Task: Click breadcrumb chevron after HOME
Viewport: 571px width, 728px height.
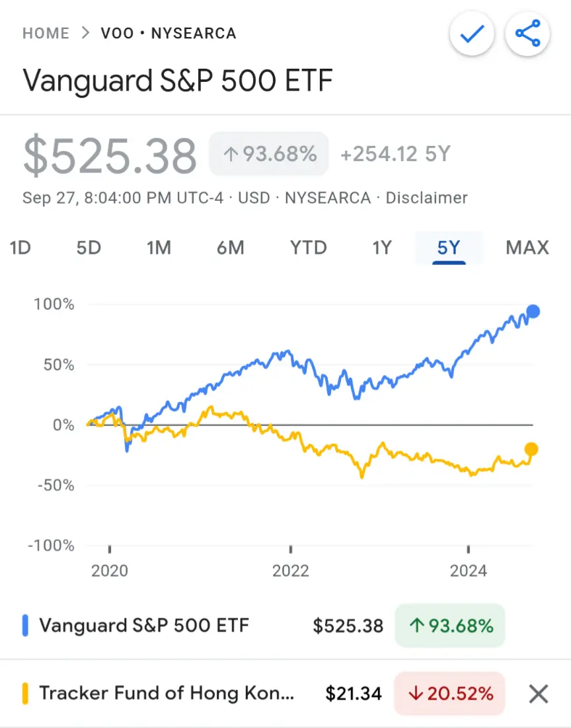Action: click(x=85, y=33)
